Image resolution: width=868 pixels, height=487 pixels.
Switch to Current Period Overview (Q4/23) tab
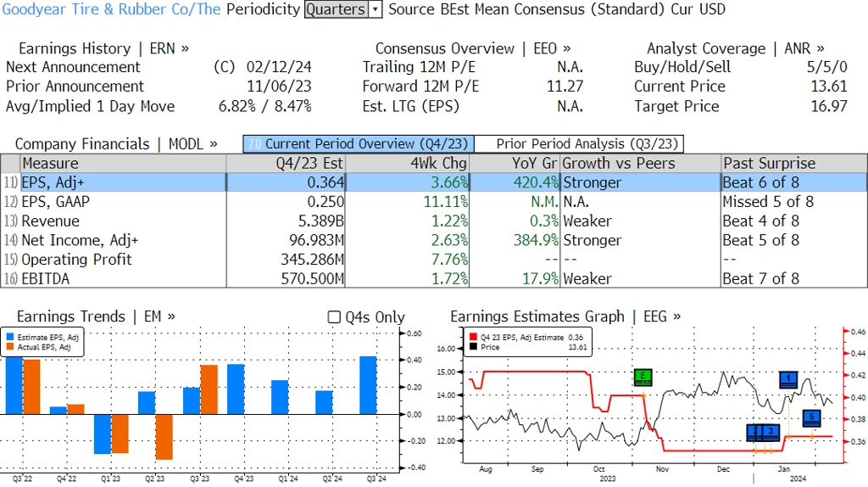(x=359, y=144)
